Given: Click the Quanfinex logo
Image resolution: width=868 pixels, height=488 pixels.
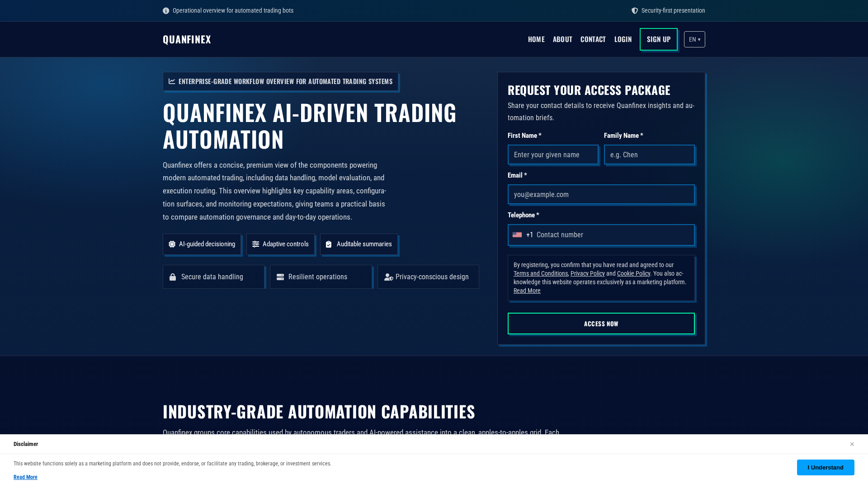Looking at the screenshot, I should (x=187, y=39).
